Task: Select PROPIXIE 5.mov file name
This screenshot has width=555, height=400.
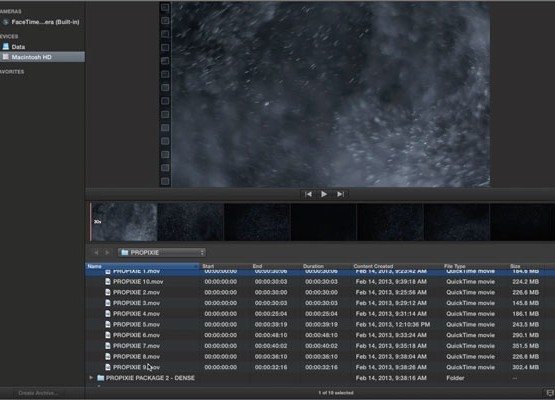Action: (136, 325)
